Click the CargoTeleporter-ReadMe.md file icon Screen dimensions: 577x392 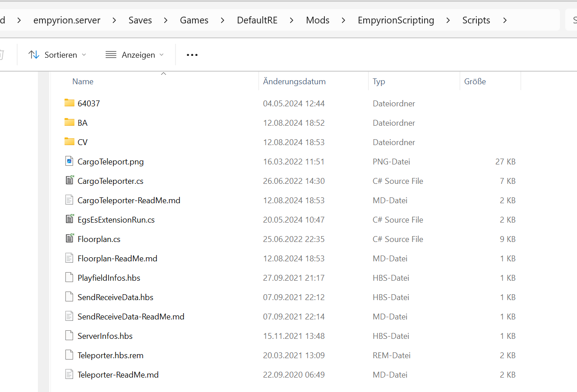[69, 200]
